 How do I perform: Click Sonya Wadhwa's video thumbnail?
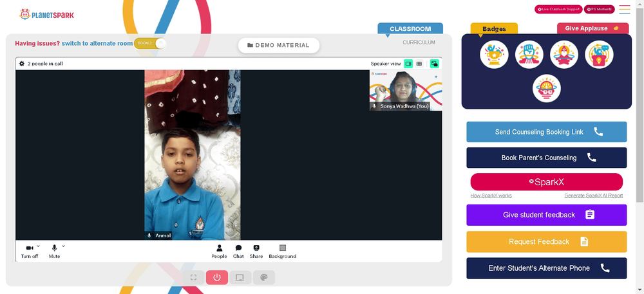(x=406, y=90)
